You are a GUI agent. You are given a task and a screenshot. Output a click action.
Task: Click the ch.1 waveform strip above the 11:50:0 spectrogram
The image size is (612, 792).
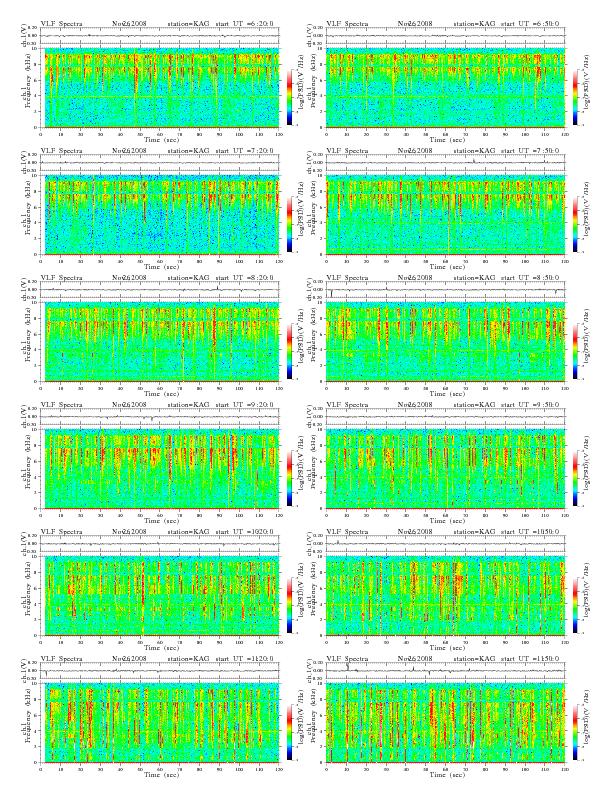[445, 671]
